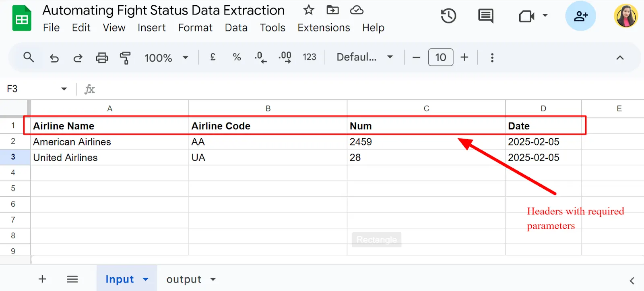Add a new sheet
Image resolution: width=644 pixels, height=291 pixels.
pos(42,279)
